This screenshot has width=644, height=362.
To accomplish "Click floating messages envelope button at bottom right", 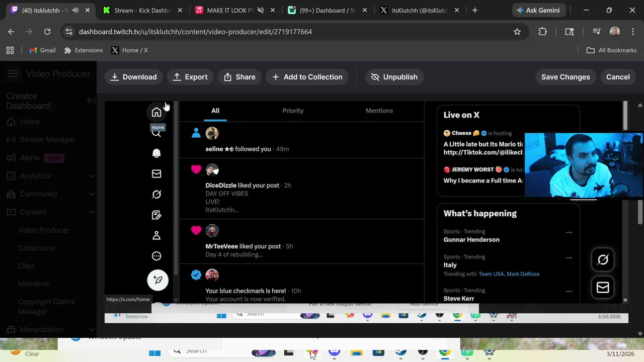I will (x=603, y=288).
